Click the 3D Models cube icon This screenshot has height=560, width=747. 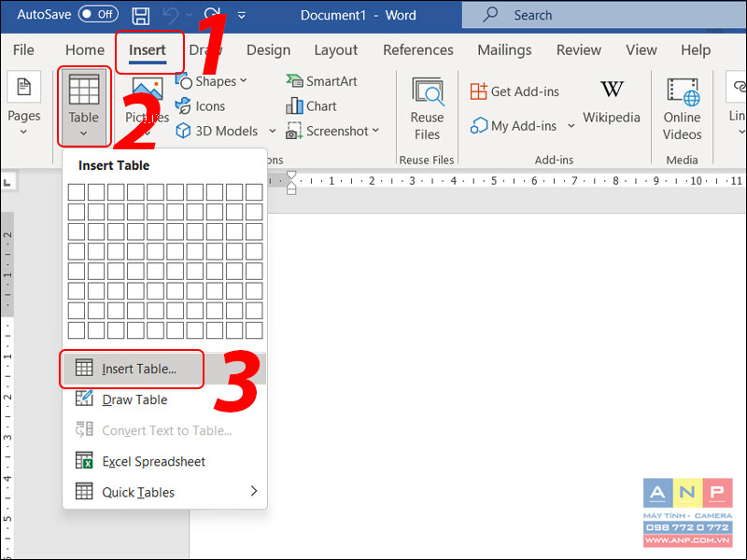point(183,131)
